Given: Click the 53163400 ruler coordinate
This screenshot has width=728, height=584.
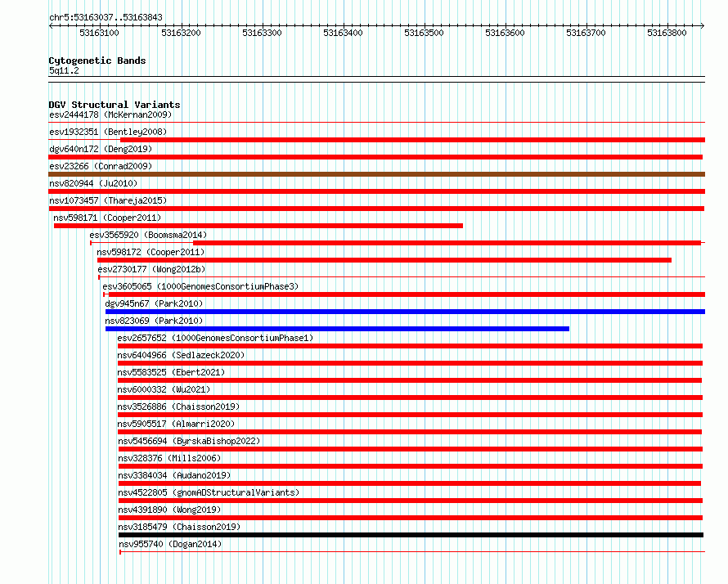Looking at the screenshot, I should 343,33.
